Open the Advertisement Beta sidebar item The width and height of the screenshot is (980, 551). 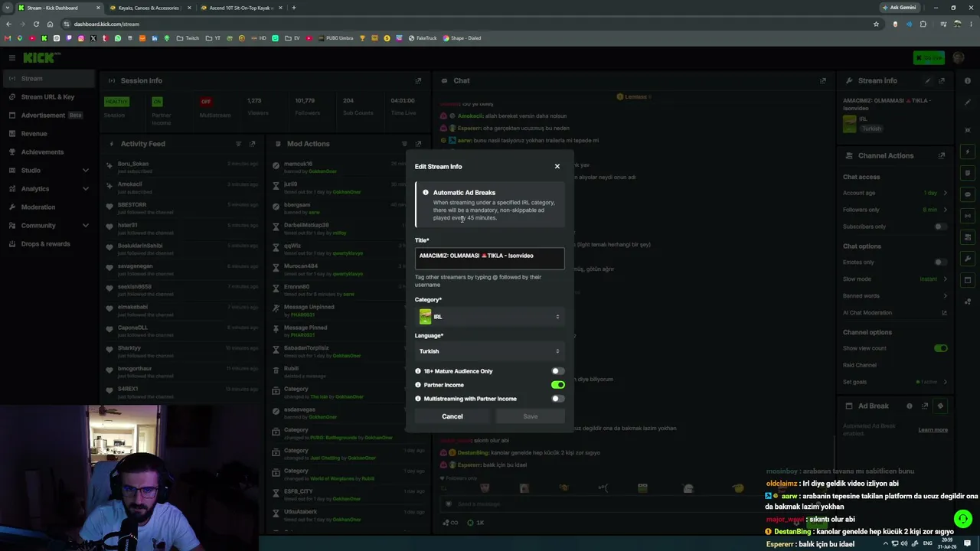tap(47, 116)
